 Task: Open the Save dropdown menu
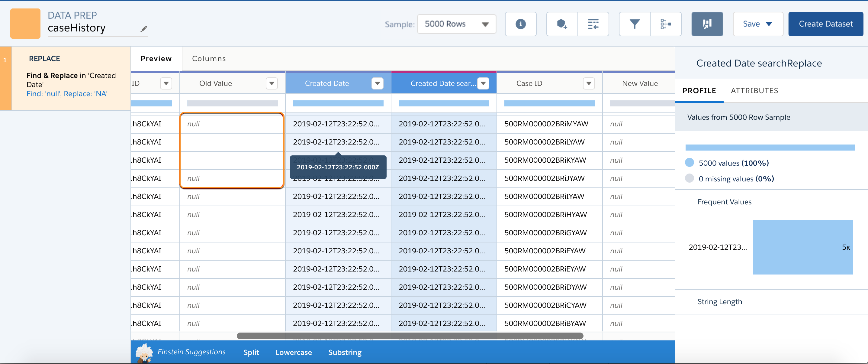point(758,24)
